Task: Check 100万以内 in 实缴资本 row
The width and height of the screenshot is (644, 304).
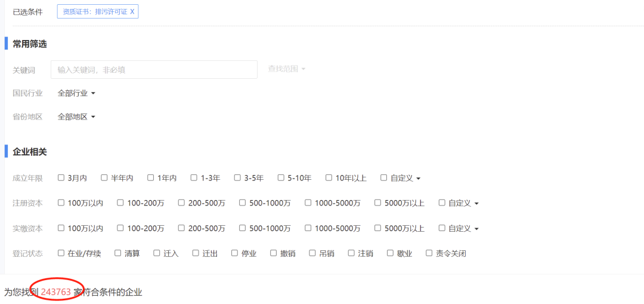Action: (x=61, y=228)
